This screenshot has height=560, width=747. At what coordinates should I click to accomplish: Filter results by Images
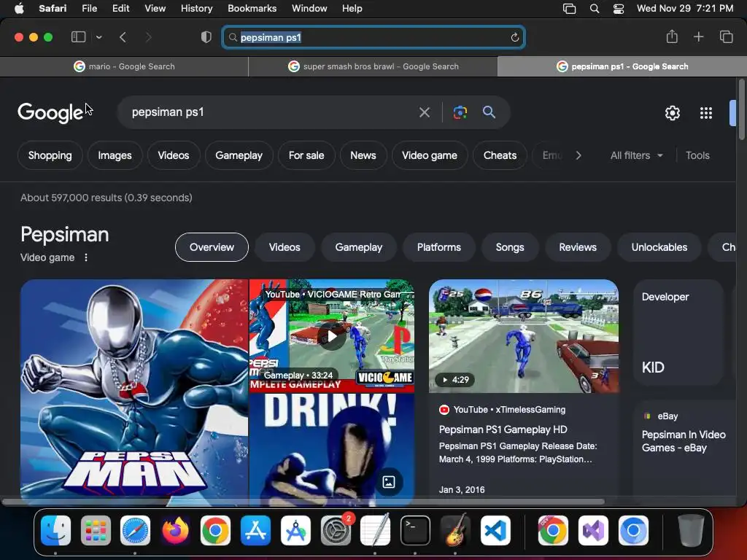(115, 155)
